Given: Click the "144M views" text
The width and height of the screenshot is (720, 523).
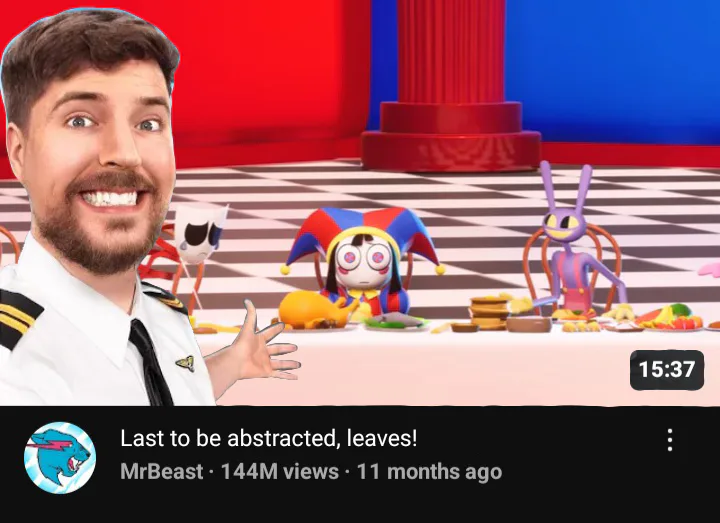Looking at the screenshot, I should [280, 472].
